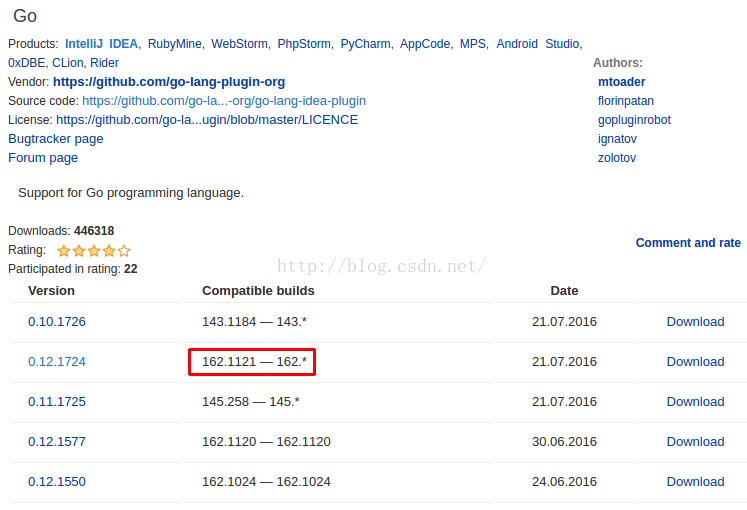Click the Downloads count 446318
The image size is (747, 510).
pos(94,231)
